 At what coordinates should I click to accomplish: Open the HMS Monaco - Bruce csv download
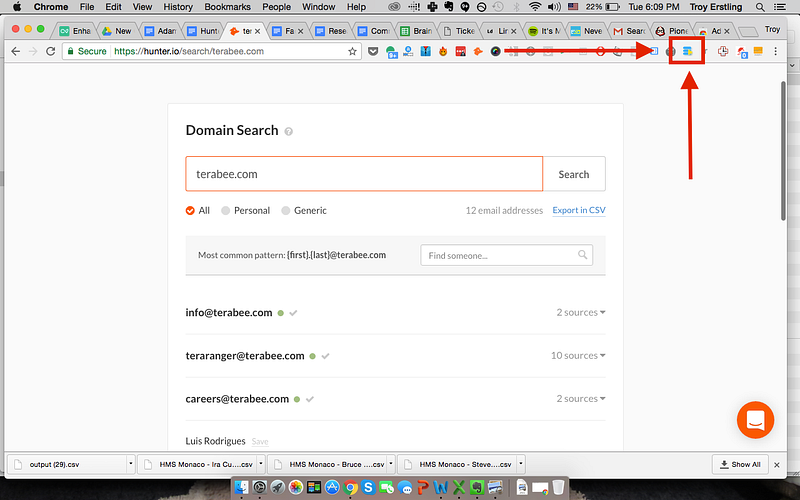328,464
